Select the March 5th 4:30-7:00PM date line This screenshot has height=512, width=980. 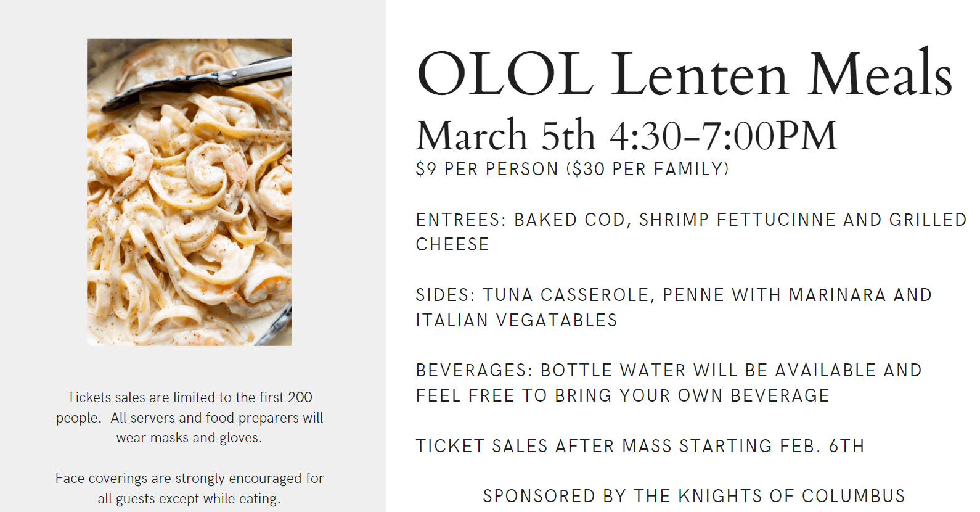pos(627,135)
